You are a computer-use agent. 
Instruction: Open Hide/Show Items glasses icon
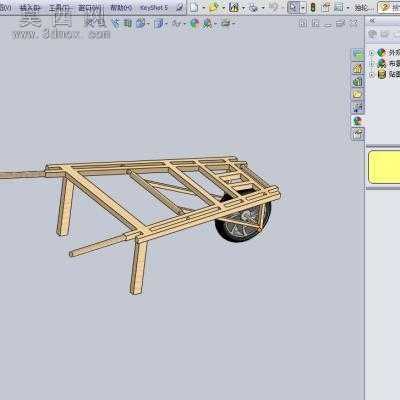176,23
